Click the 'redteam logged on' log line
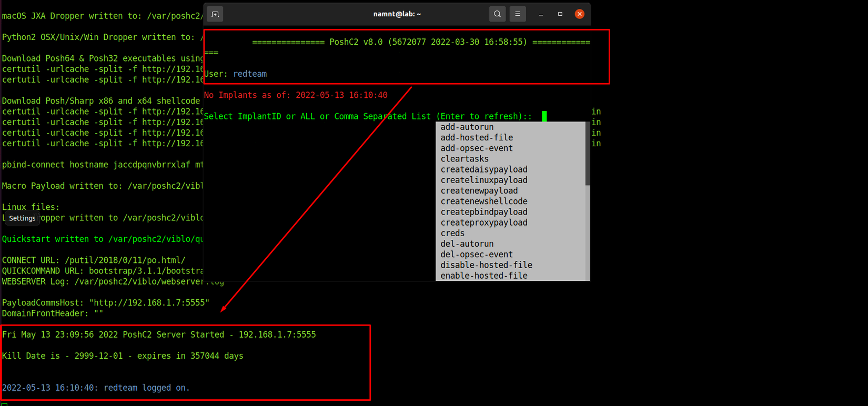 [x=96, y=388]
